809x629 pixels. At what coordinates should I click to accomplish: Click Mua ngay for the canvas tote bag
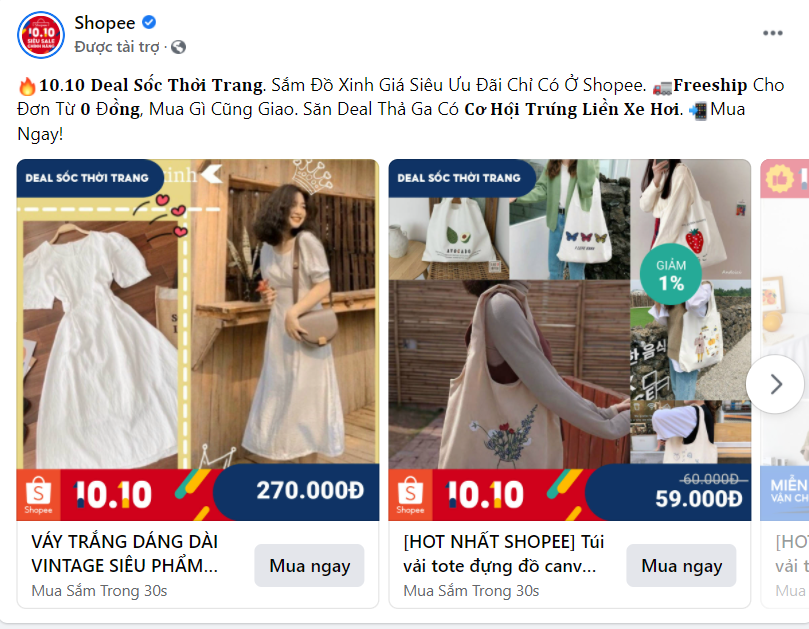click(x=681, y=566)
